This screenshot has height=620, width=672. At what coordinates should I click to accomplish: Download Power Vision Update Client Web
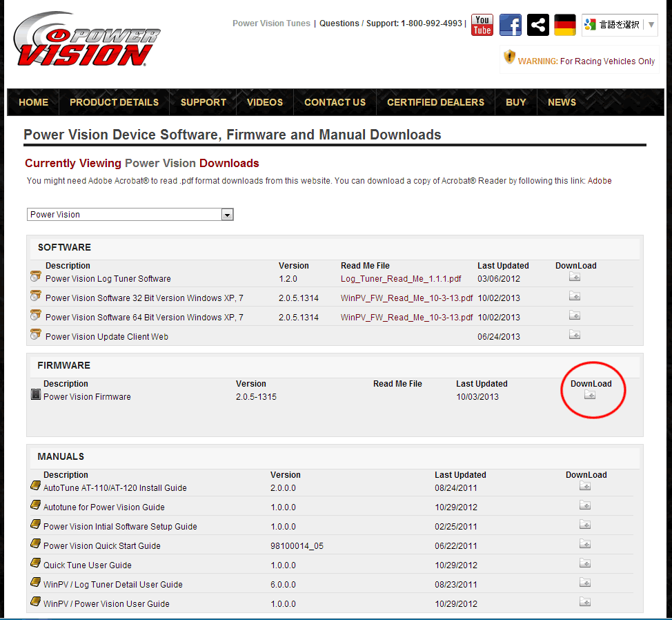[x=575, y=335]
